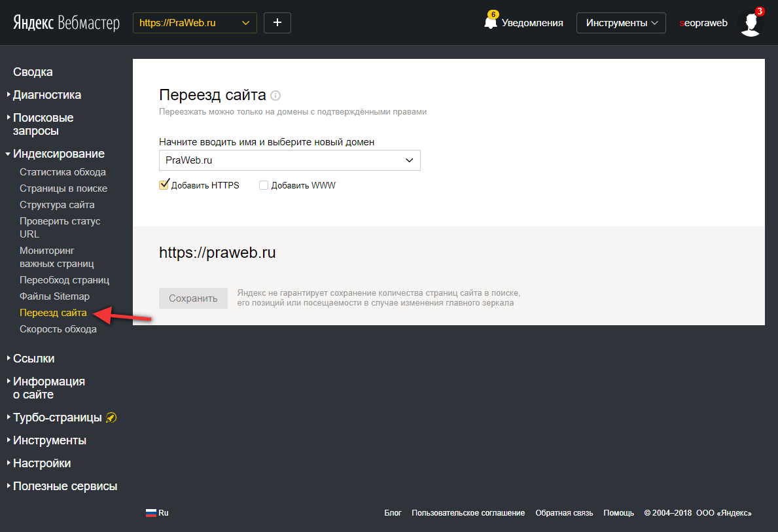Collapse the Индексирование sidebar section
The height and width of the screenshot is (532, 778).
click(x=59, y=153)
